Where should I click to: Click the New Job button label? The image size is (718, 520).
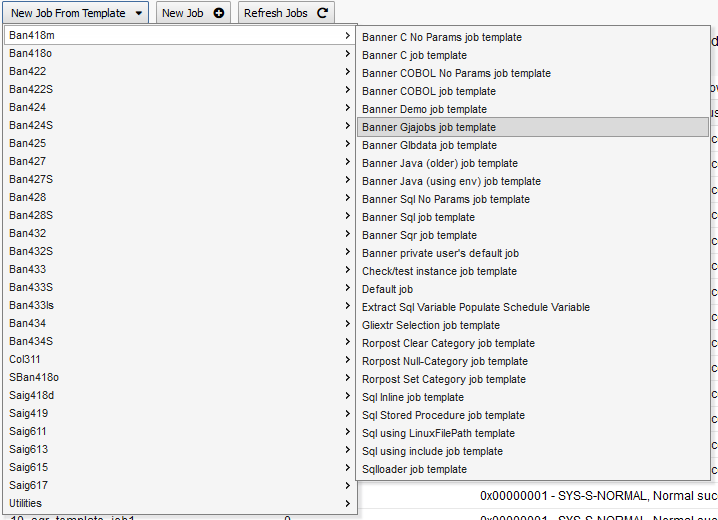pyautogui.click(x=182, y=13)
